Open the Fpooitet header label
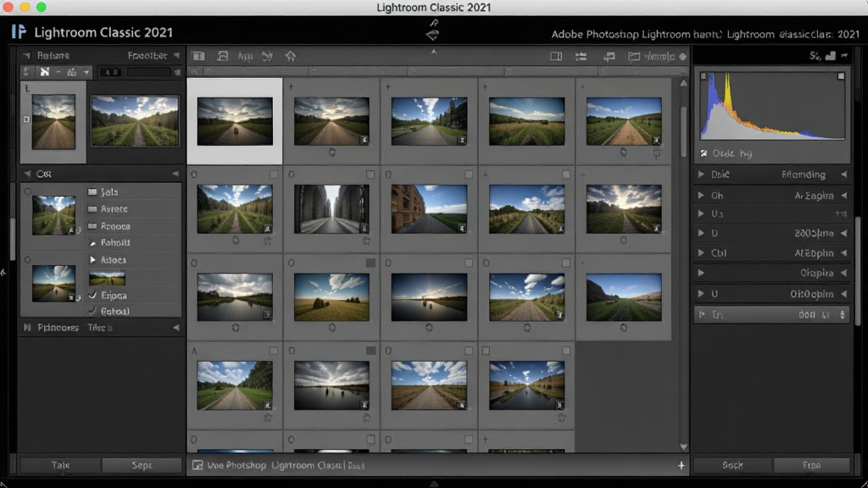The width and height of the screenshot is (868, 488). 147,55
